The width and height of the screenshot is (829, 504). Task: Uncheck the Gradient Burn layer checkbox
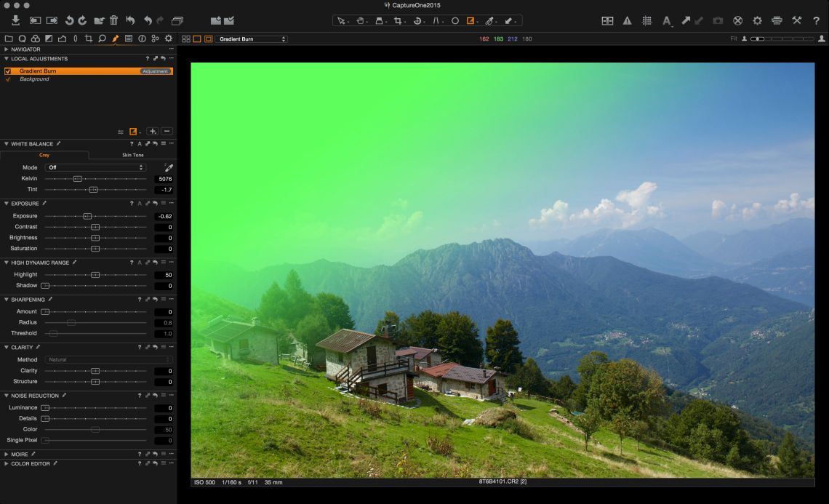[x=8, y=71]
